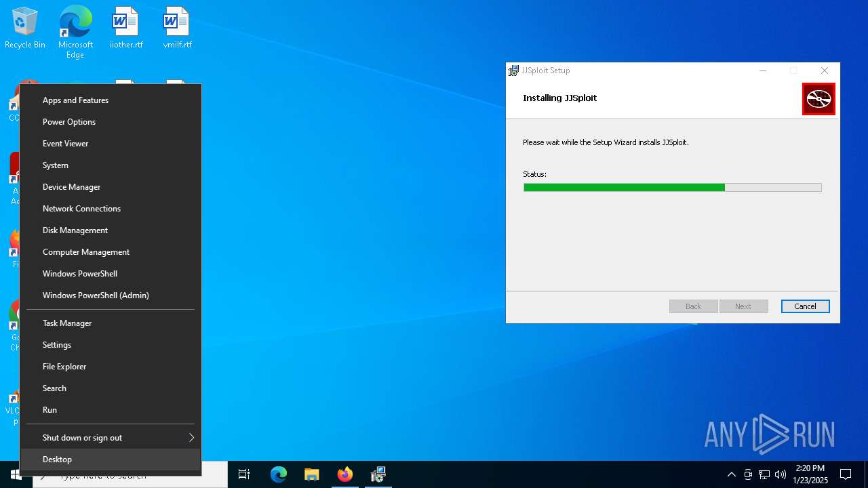Click the disabled Back button

pos(693,306)
